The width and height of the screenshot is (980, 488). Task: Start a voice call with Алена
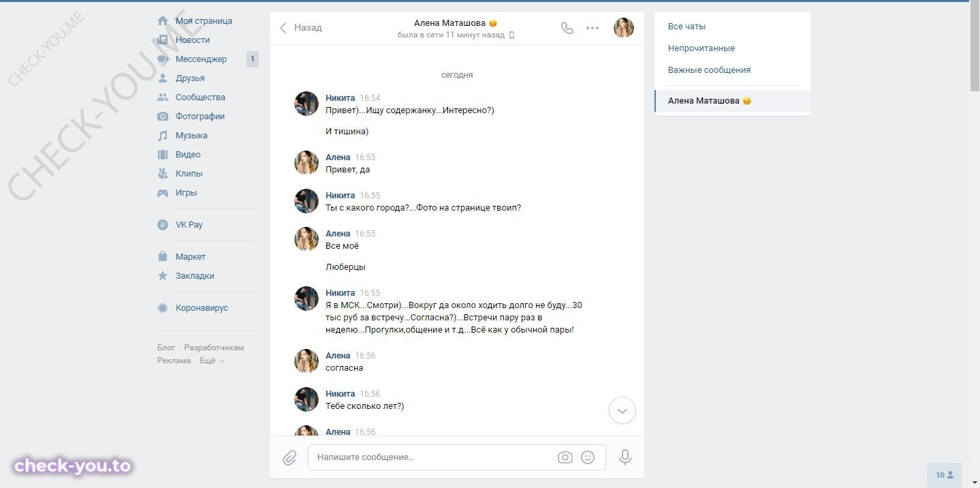coord(567,28)
